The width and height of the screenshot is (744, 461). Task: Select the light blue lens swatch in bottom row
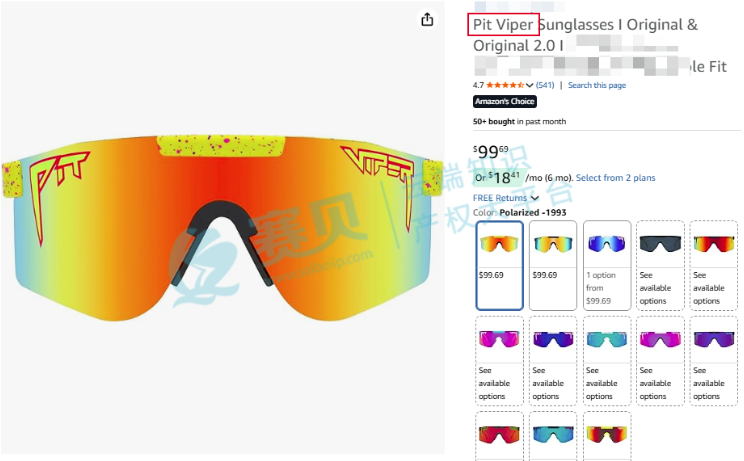coord(553,436)
